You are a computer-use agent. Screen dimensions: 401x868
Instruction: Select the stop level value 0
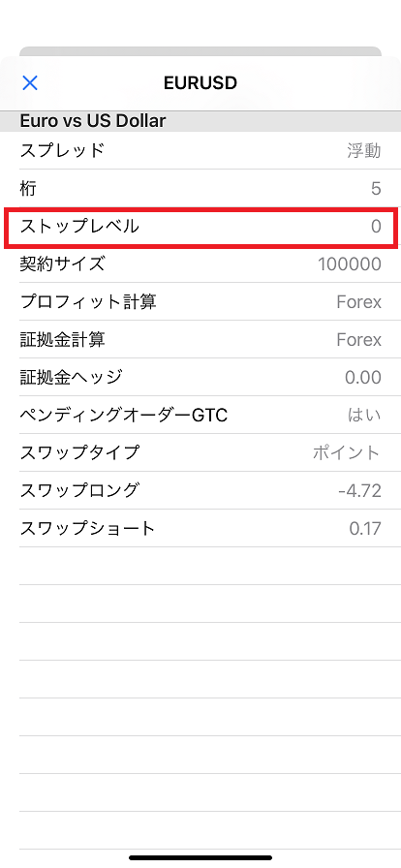pos(376,227)
